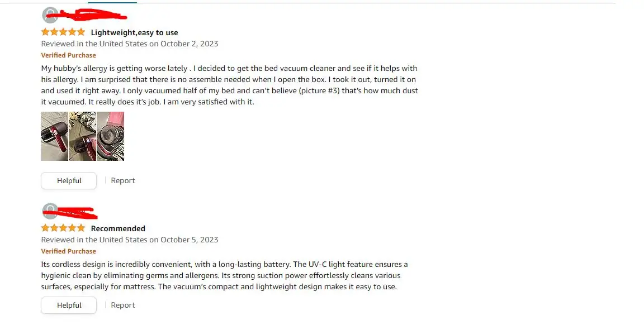This screenshot has height=325, width=644.
Task: Click Verified Purchase under the October 5 review
Action: (x=68, y=251)
